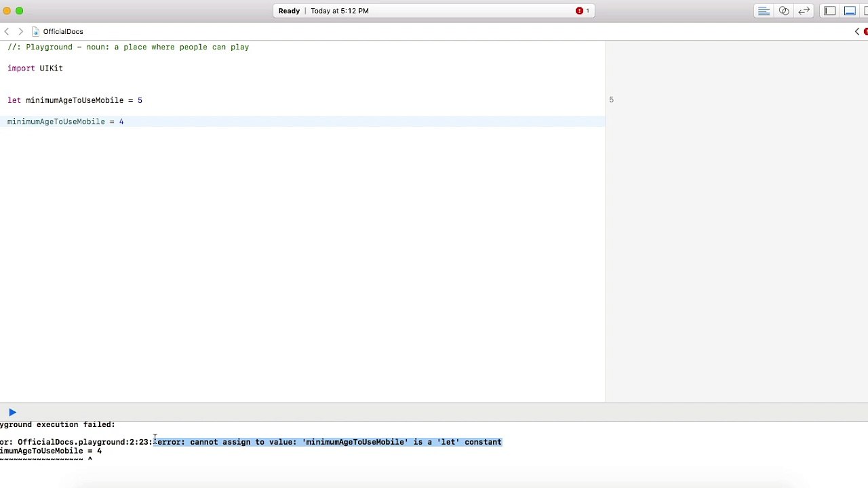Open the OfficialDocs jump bar item

point(63,31)
